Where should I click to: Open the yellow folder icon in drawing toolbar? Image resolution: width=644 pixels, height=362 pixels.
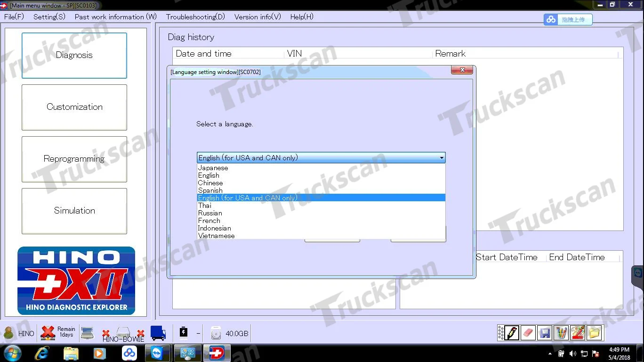pyautogui.click(x=594, y=333)
